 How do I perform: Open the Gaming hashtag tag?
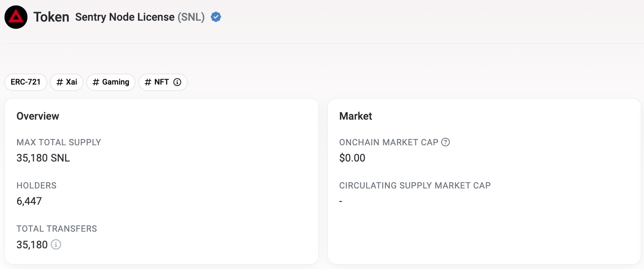click(111, 82)
